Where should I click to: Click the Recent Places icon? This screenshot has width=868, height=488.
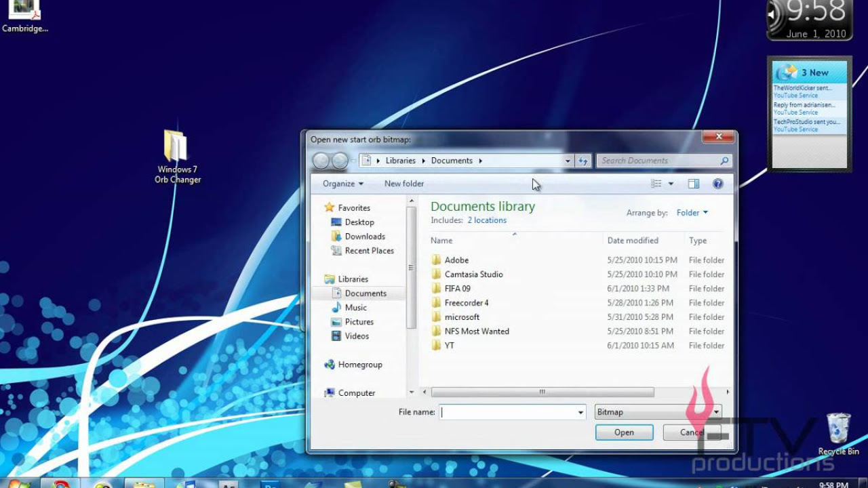click(x=336, y=251)
